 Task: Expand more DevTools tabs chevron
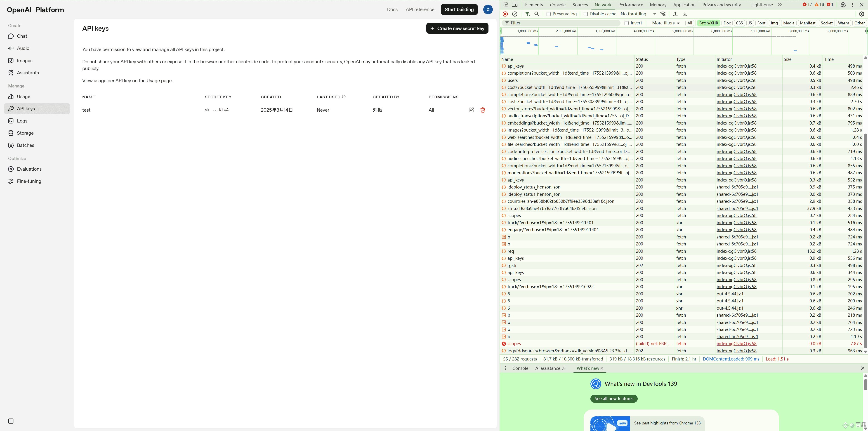click(780, 5)
